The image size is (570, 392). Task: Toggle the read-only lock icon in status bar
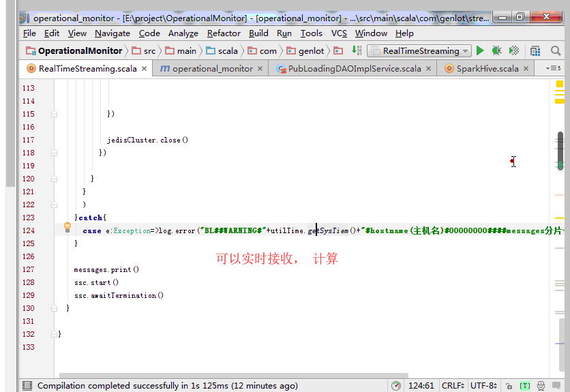(x=509, y=385)
